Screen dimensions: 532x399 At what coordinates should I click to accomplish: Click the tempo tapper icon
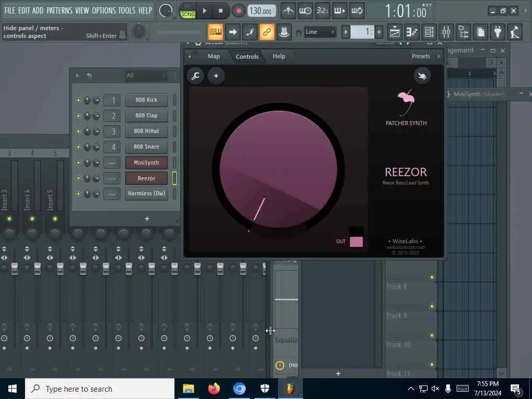[x=515, y=32]
